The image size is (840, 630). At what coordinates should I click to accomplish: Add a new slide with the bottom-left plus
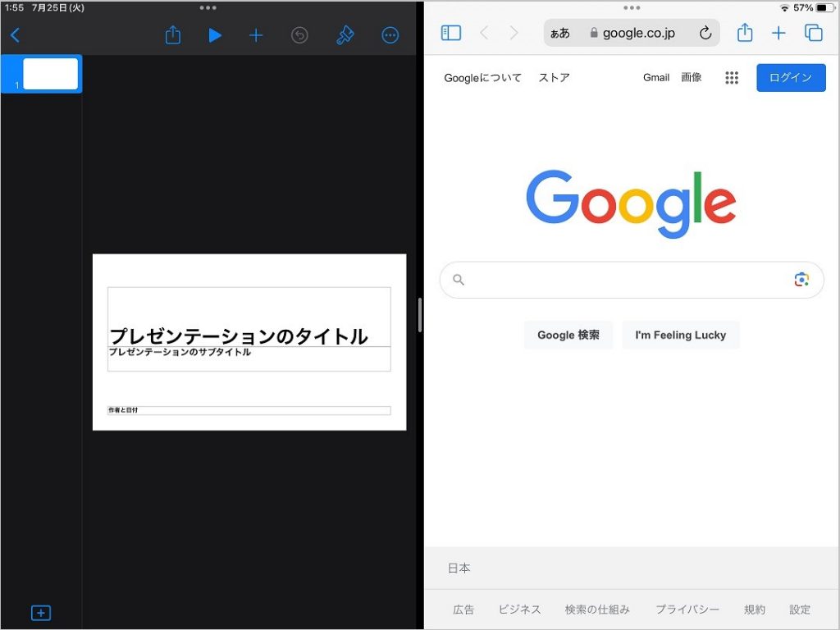[x=41, y=613]
